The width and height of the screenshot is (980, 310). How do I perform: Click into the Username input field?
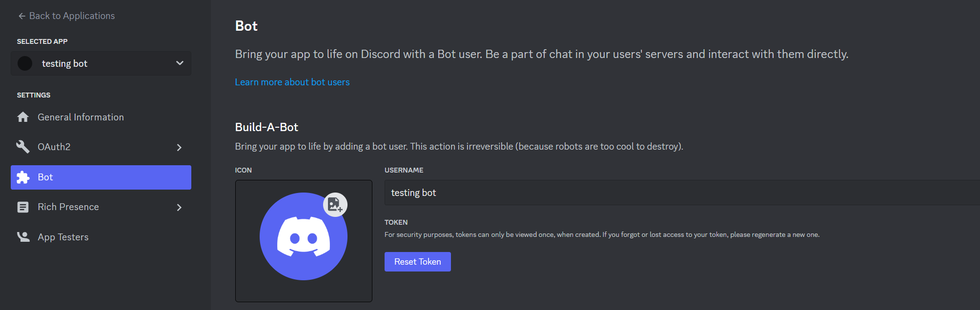tap(682, 193)
